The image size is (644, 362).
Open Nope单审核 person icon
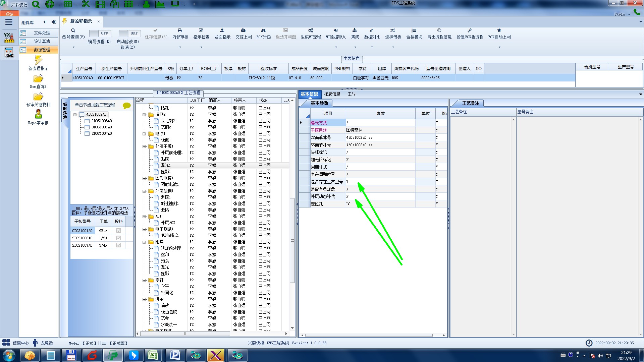coord(38,115)
